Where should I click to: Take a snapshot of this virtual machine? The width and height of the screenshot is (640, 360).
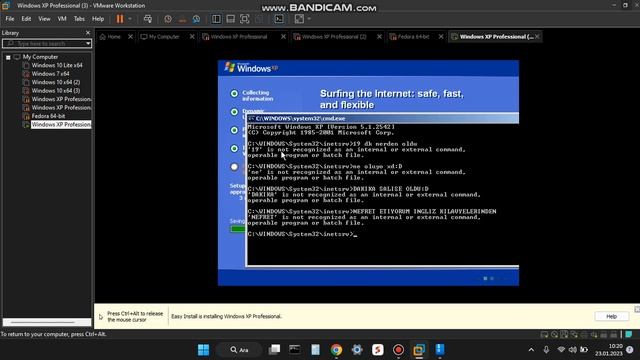168,19
